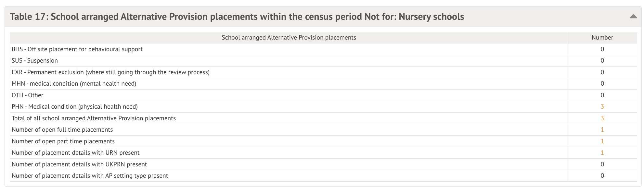Image resolution: width=644 pixels, height=192 pixels.
Task: Select the BHS behavioural support row label
Action: click(x=77, y=49)
